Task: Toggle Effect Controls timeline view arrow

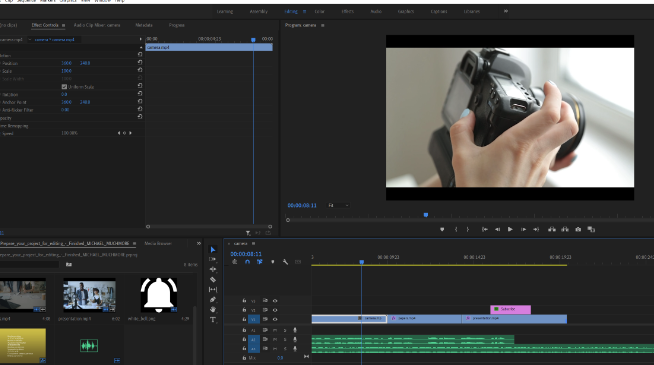Action: [x=140, y=39]
